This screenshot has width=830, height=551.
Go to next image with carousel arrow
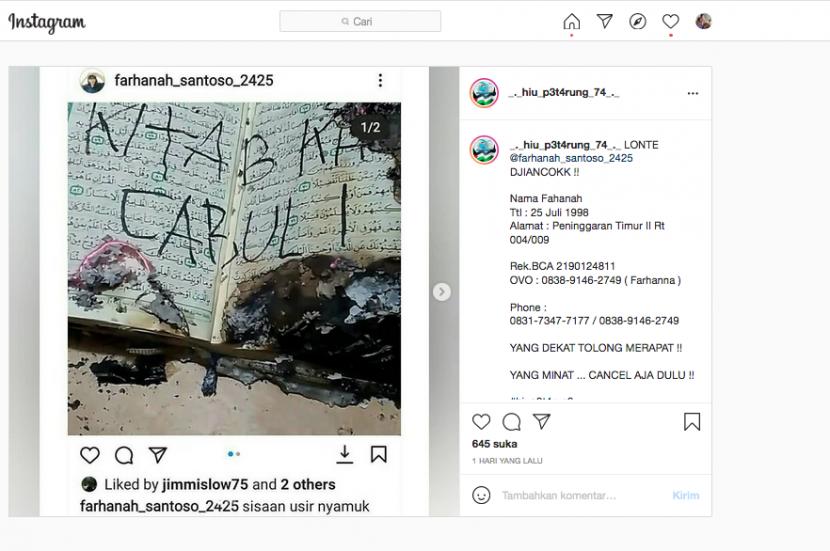pyautogui.click(x=441, y=292)
